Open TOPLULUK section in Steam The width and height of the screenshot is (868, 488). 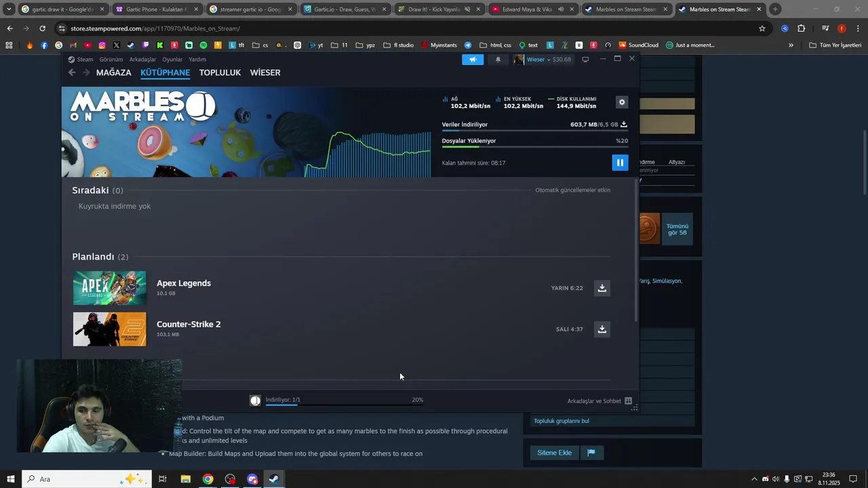pos(220,73)
